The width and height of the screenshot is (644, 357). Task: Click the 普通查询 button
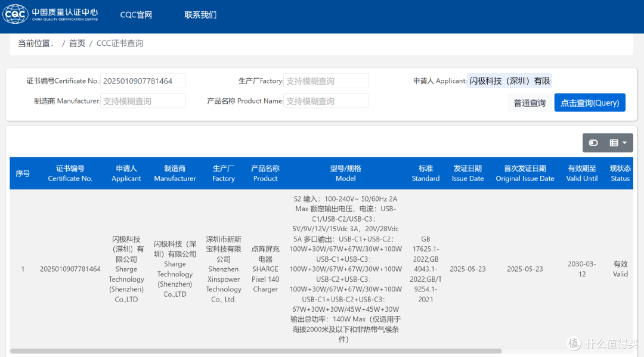(530, 103)
